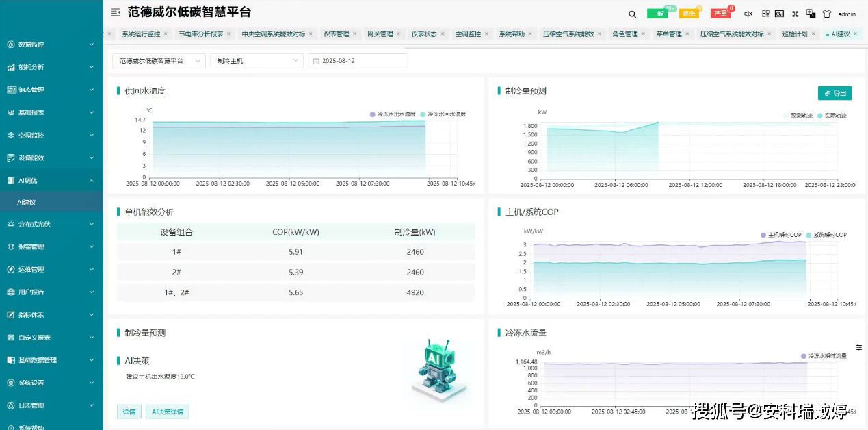Click the COP value 5.39 cell
The image size is (868, 430).
point(295,272)
